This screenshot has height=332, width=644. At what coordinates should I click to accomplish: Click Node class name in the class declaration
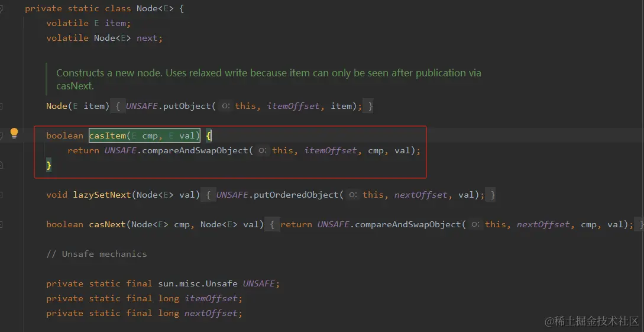147,8
